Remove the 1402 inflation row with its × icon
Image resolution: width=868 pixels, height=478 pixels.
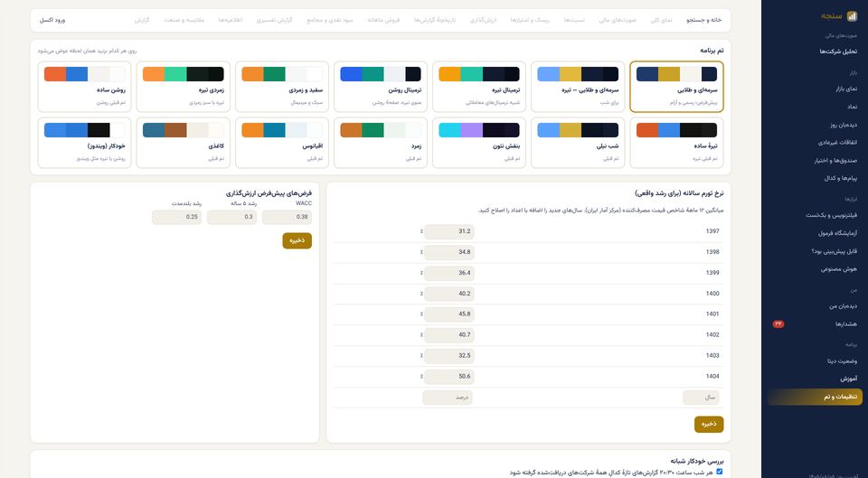422,335
